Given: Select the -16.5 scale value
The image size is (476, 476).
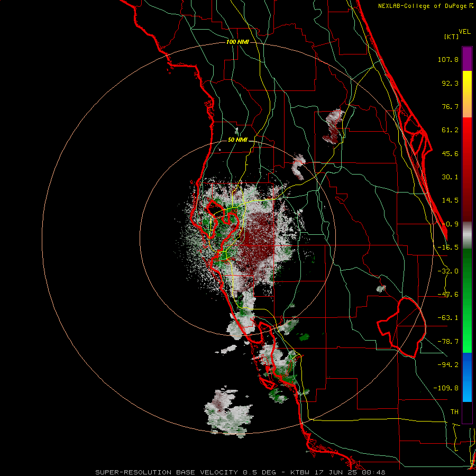Looking at the screenshot, I should pos(448,248).
